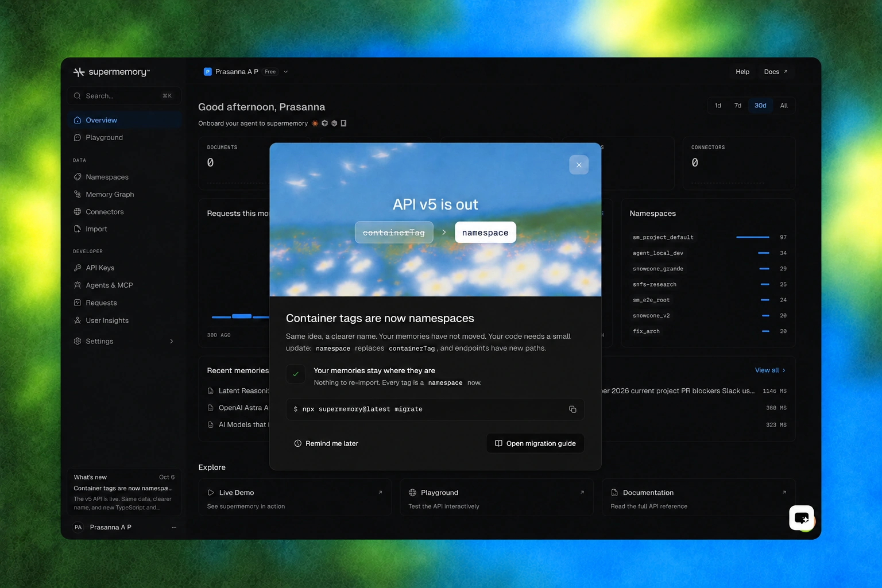The image size is (882, 588).
Task: Click the orange Claude starburst onboarding icon
Action: [315, 123]
